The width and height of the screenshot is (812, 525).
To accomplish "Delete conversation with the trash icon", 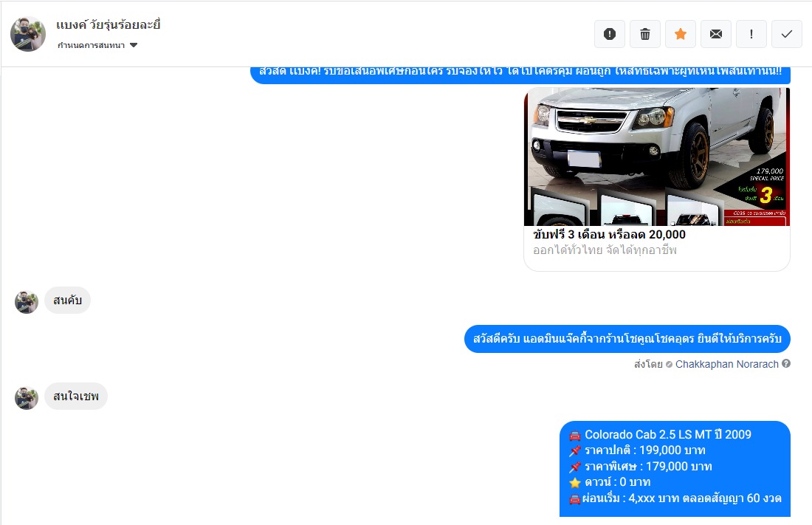I will tap(644, 34).
